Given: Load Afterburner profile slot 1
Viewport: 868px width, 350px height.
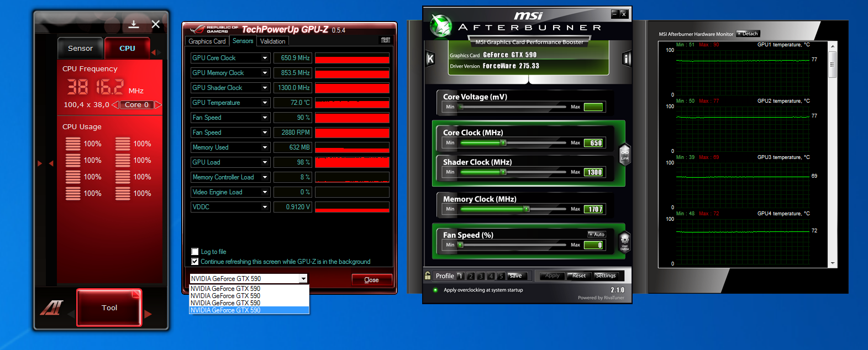Looking at the screenshot, I should (460, 276).
